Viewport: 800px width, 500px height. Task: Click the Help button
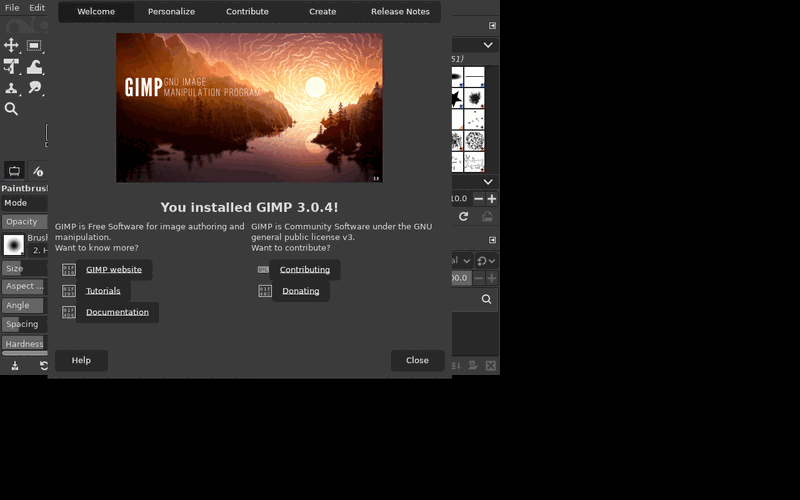81,360
